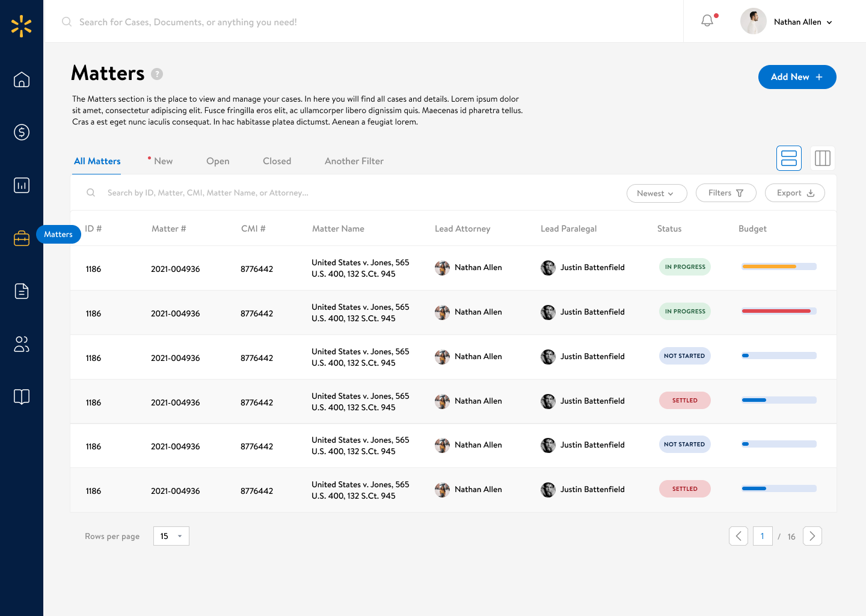Sort by the Lead Paralegal column header
The width and height of the screenshot is (866, 616).
[569, 229]
